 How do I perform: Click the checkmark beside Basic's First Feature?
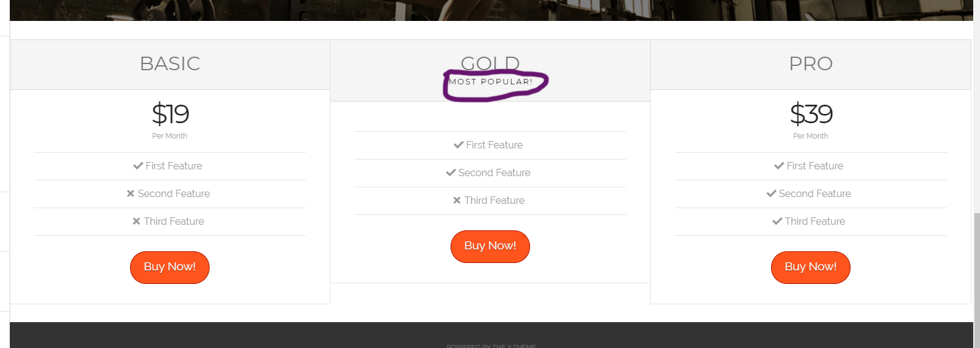pos(138,166)
